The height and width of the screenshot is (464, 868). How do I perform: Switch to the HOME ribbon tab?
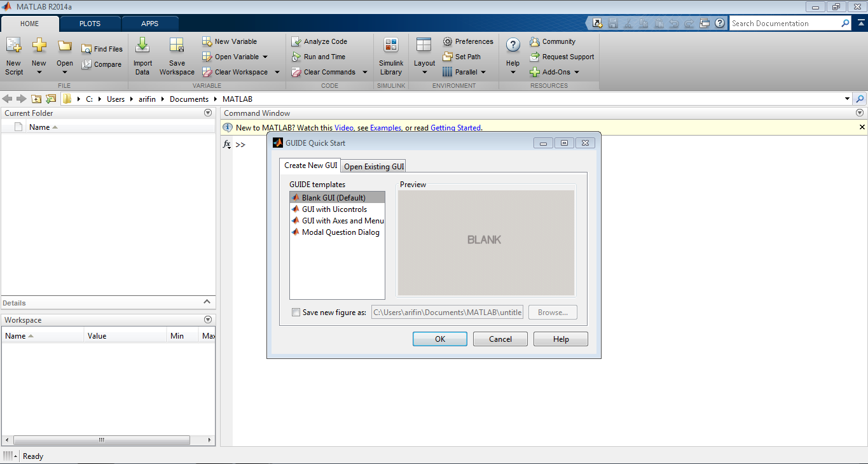click(30, 24)
